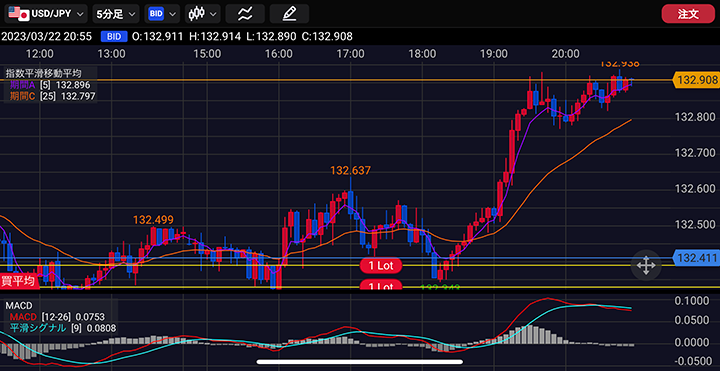Tap the blue 132.411 price tag
The image size is (720, 371).
(x=696, y=258)
